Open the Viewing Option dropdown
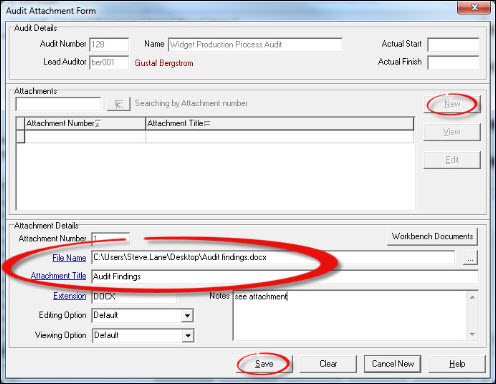Viewport: 496px width, 384px height. [188, 335]
